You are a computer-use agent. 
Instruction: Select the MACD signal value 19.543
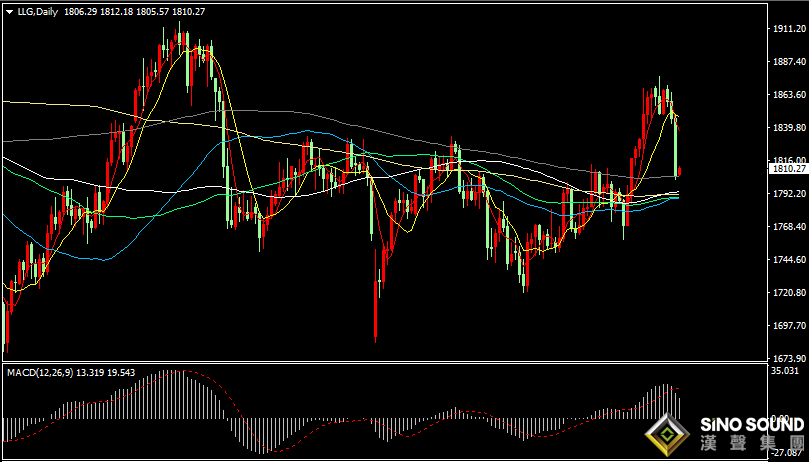point(121,372)
